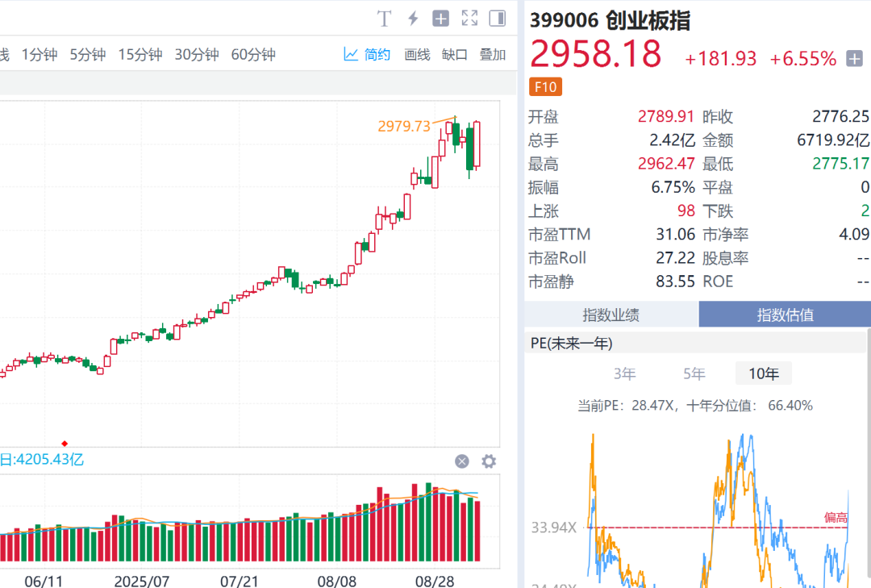Click the 最低 value 2775.17
The image size is (871, 588).
tap(840, 164)
